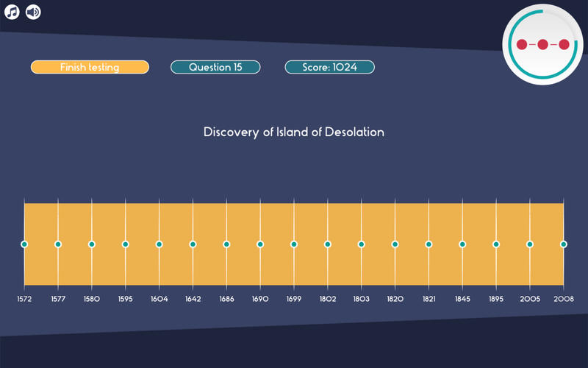This screenshot has width=588, height=368.
Task: Select the 1820 timeline marker dot
Action: [x=395, y=244]
